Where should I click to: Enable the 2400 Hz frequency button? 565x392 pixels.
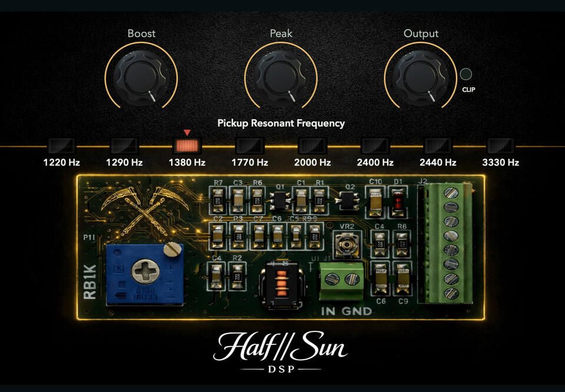(375, 145)
